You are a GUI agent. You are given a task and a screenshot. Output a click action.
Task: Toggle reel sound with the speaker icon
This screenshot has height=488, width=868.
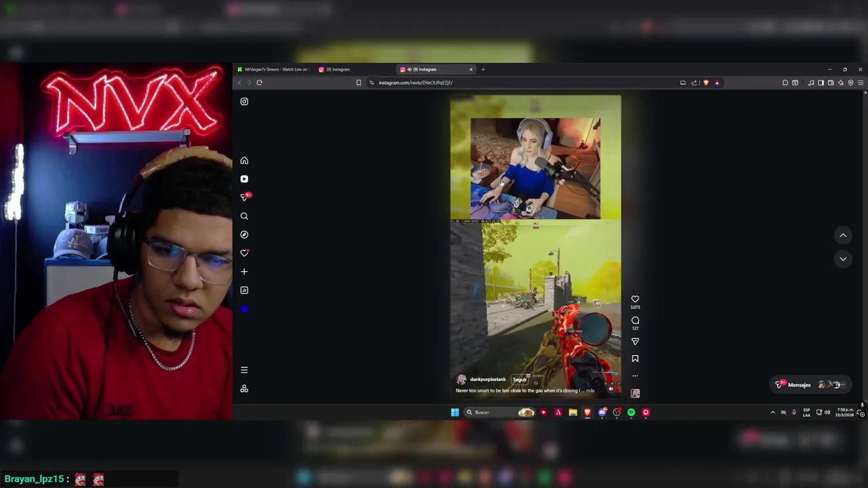[610, 389]
